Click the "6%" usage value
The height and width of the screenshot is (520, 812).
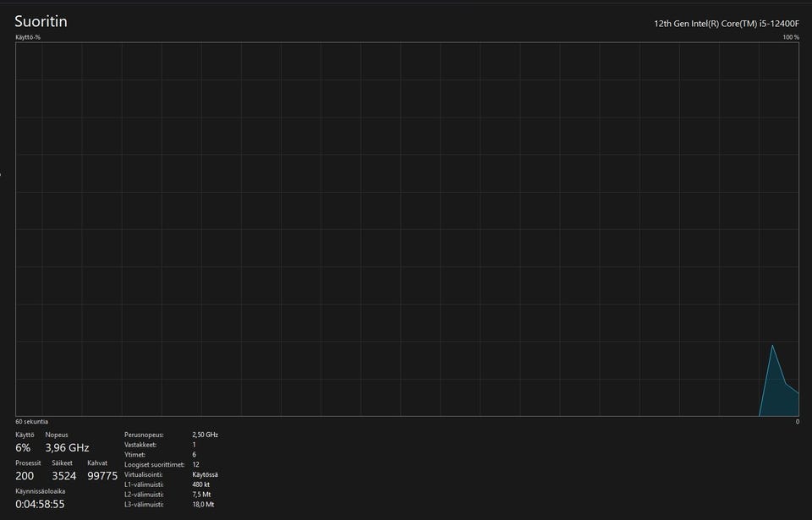tap(23, 447)
